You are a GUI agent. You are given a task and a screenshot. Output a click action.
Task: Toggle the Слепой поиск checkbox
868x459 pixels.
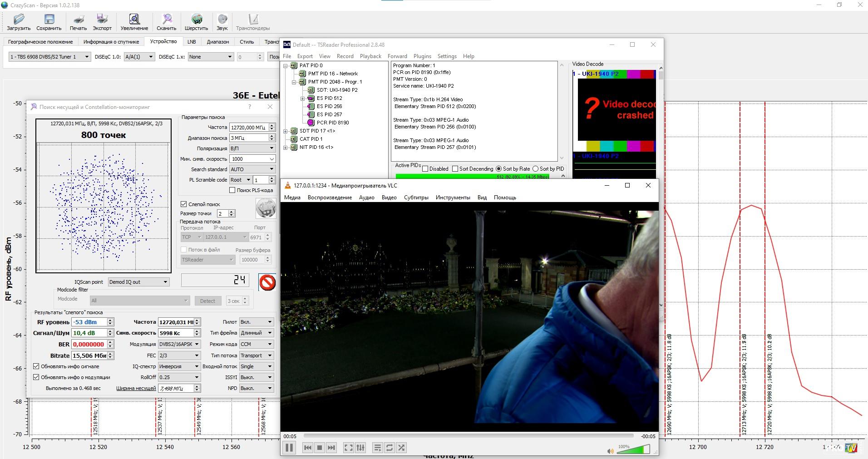tap(184, 204)
